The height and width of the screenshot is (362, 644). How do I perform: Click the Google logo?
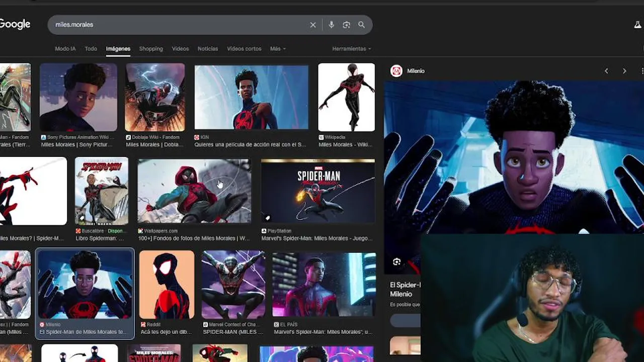(15, 24)
